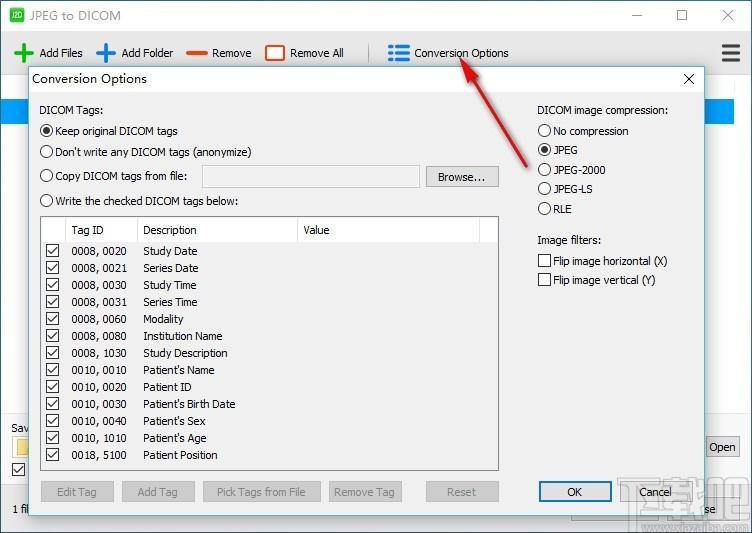Image resolution: width=752 pixels, height=533 pixels.
Task: Click the Browse... button
Action: click(462, 177)
